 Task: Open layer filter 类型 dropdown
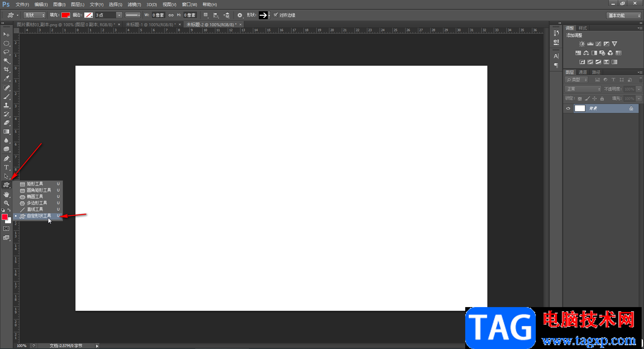[x=577, y=80]
